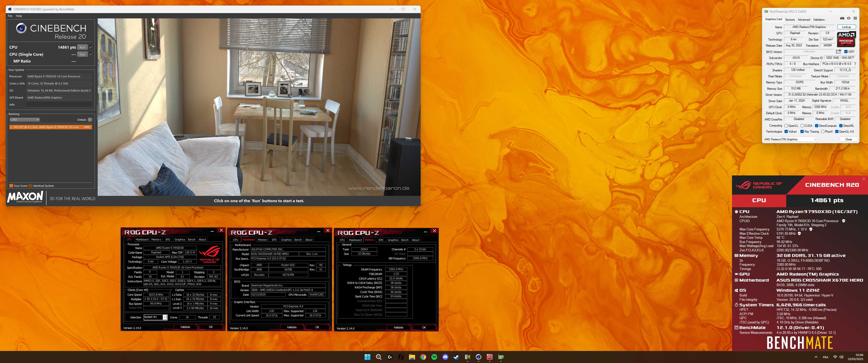
Task: Switch to GPU-Z via taskbar icon
Action: click(x=501, y=357)
